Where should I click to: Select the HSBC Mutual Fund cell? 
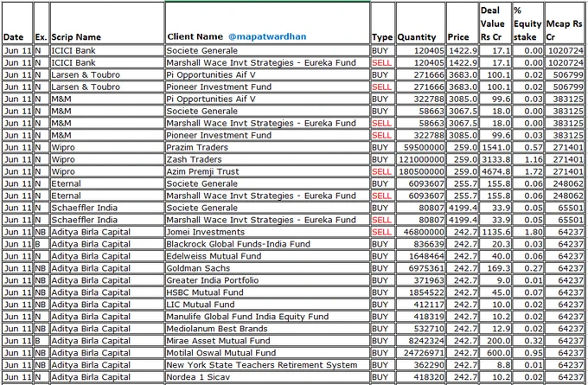pyautogui.click(x=267, y=292)
